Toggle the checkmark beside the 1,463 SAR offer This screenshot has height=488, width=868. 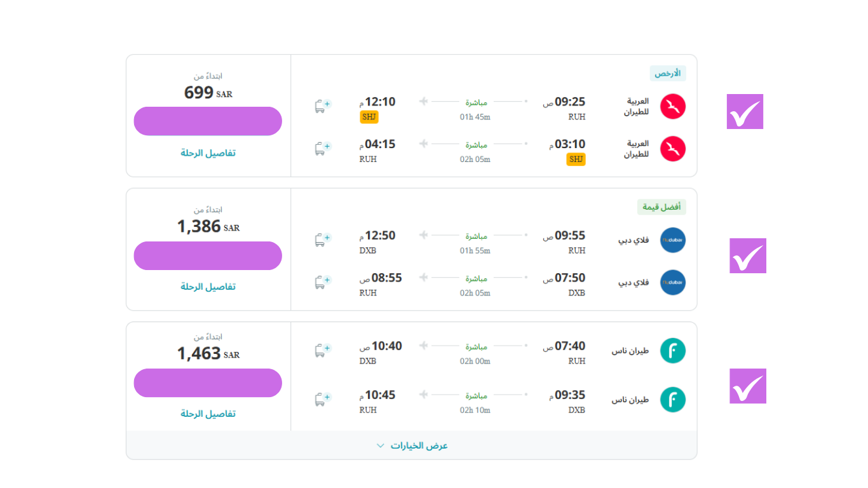747,386
